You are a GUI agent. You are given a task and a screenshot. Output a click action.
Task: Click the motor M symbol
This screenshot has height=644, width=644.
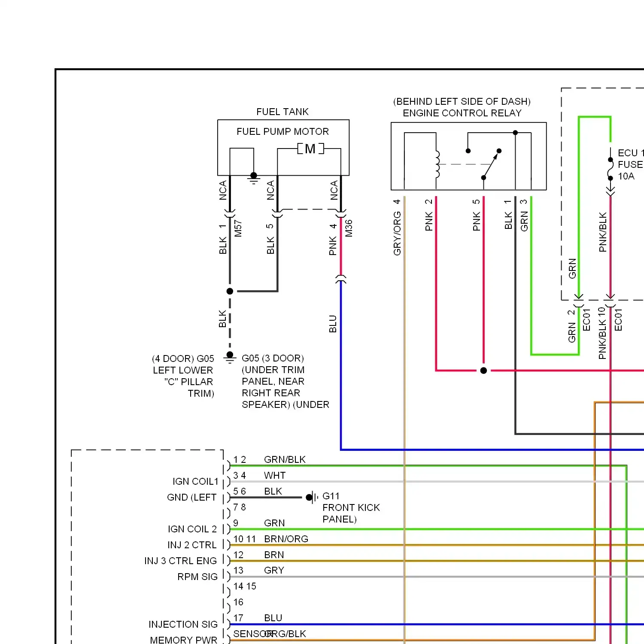(310, 149)
